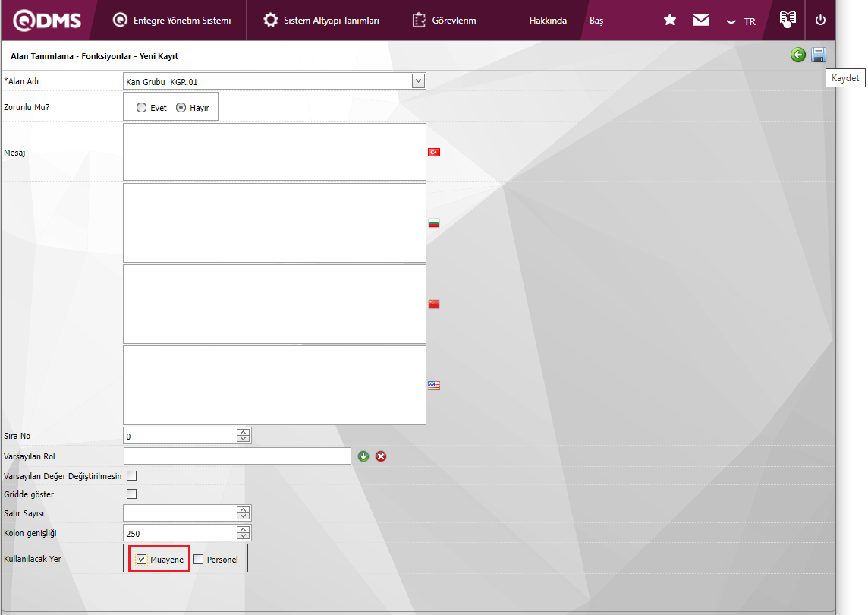This screenshot has width=868, height=615.
Task: Click the Kullanılacak Yer label
Action: [x=33, y=559]
